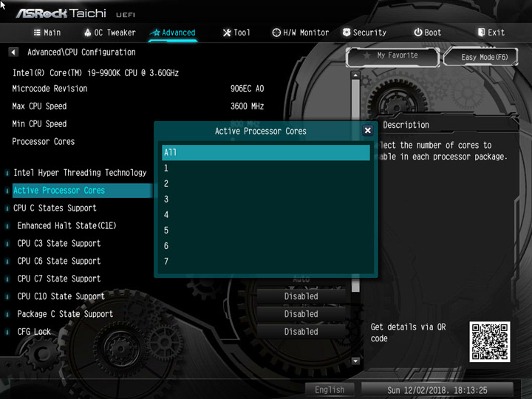Select CPU C States Support setting
The width and height of the screenshot is (532, 399).
[x=55, y=208]
